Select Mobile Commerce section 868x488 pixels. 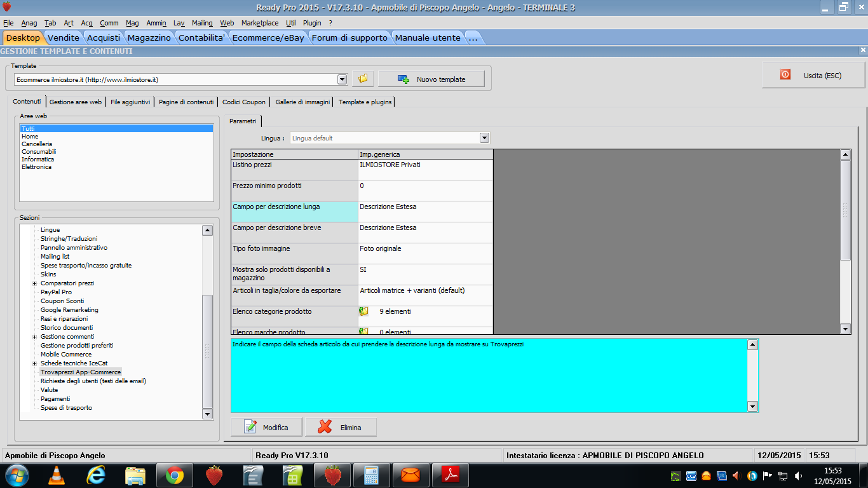66,355
